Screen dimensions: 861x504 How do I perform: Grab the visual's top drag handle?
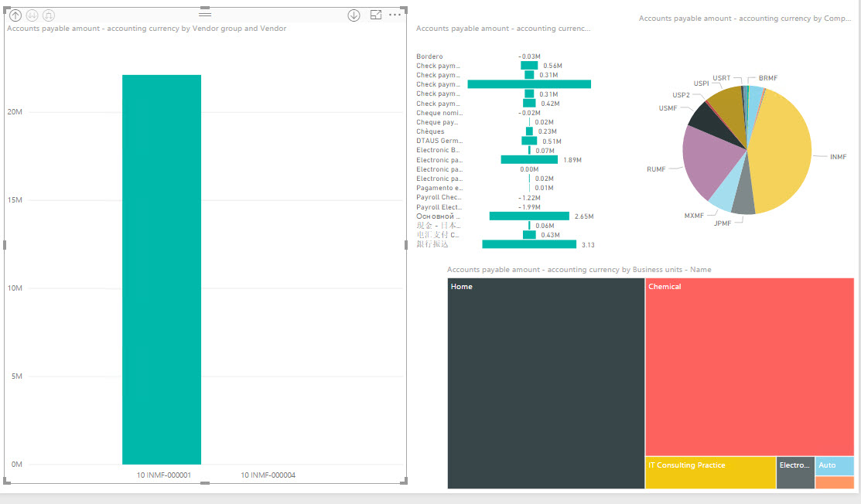(x=205, y=14)
